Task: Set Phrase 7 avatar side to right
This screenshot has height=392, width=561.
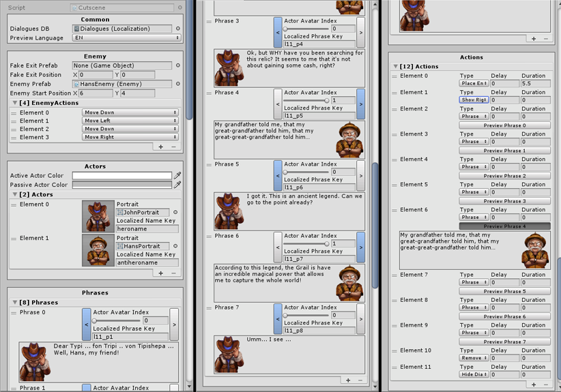Action: click(x=360, y=319)
